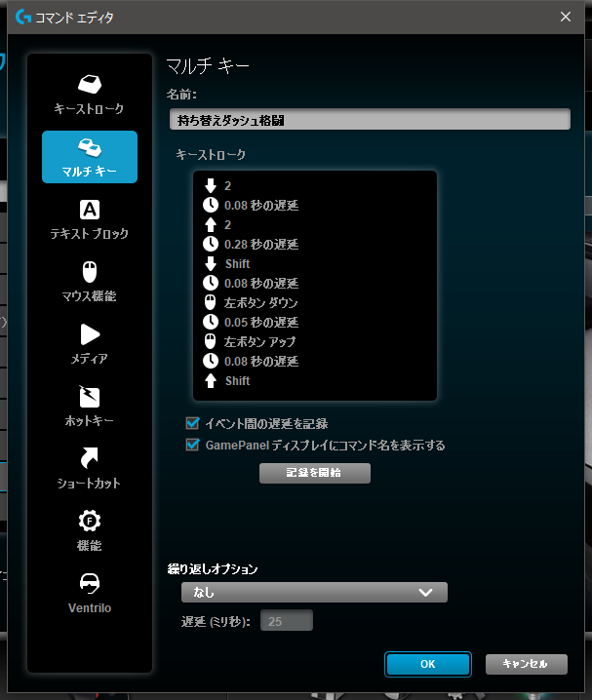Image resolution: width=592 pixels, height=700 pixels.
Task: Close the コマンド エディタ dialog window
Action: click(x=566, y=16)
